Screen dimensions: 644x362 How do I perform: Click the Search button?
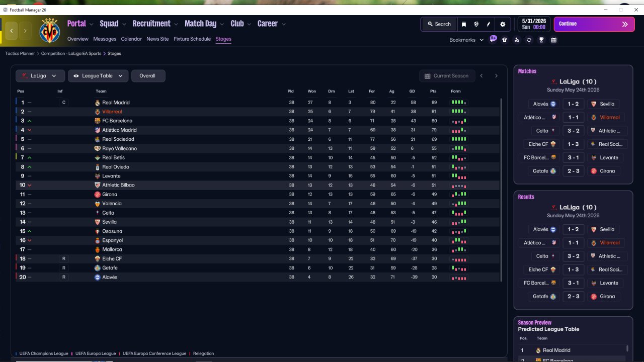point(439,24)
